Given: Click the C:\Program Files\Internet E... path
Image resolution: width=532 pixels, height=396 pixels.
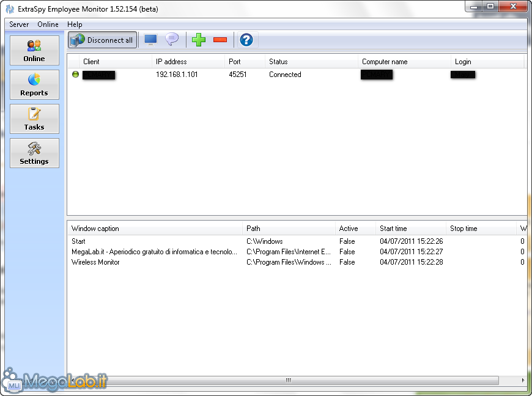Looking at the screenshot, I should pos(289,252).
